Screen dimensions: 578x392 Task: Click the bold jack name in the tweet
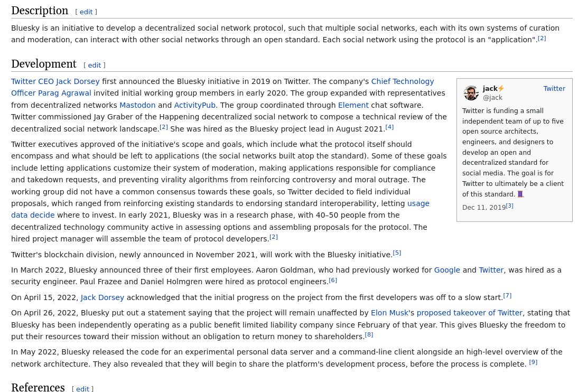(490, 89)
